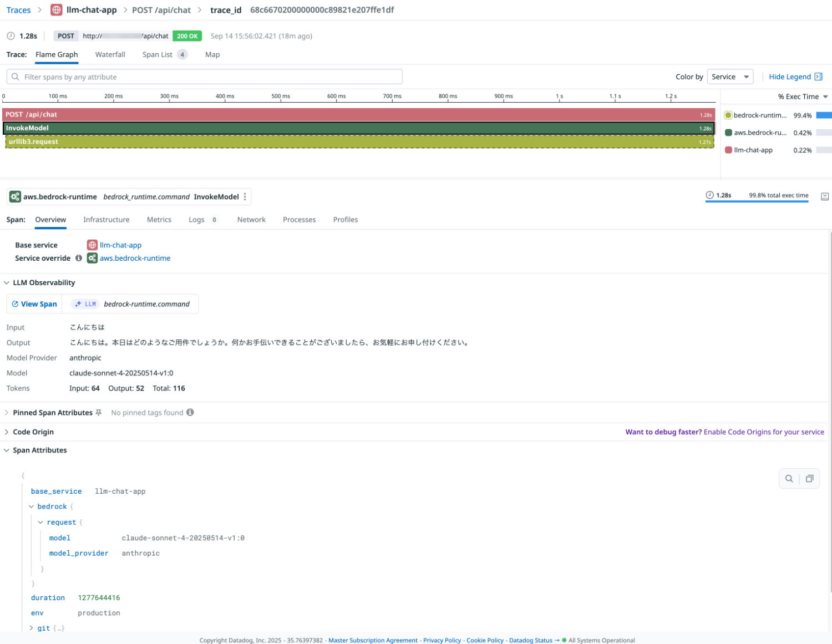832x644 pixels.
Task: Collapse the span details panel icon
Action: [825, 196]
